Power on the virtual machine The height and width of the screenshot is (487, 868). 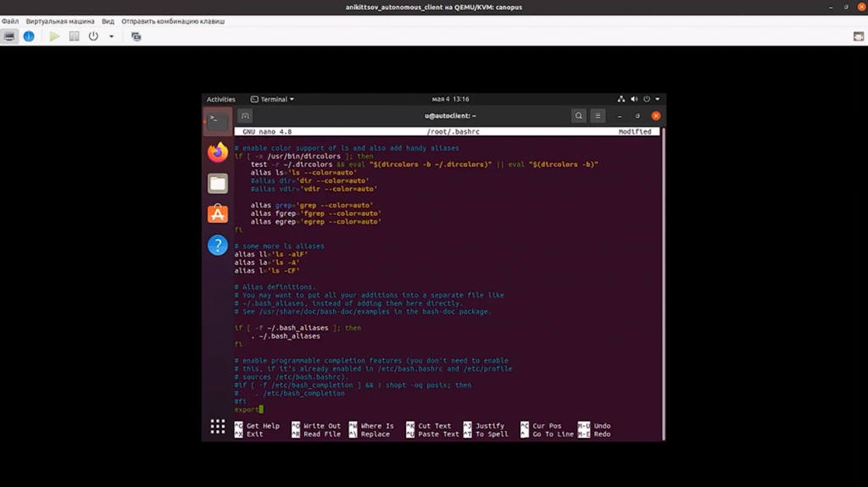pyautogui.click(x=54, y=36)
